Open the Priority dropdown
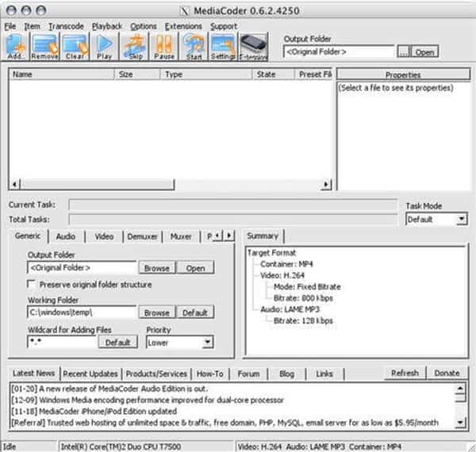 pos(207,343)
